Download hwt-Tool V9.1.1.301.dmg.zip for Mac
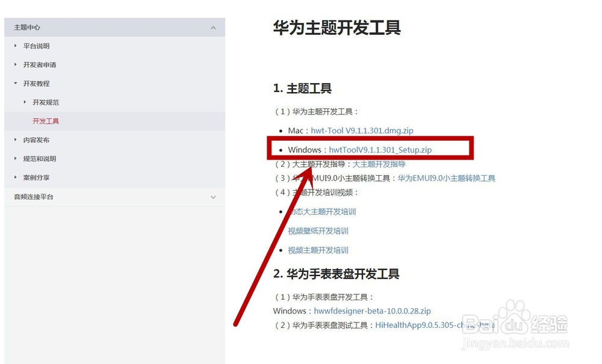 click(x=362, y=131)
